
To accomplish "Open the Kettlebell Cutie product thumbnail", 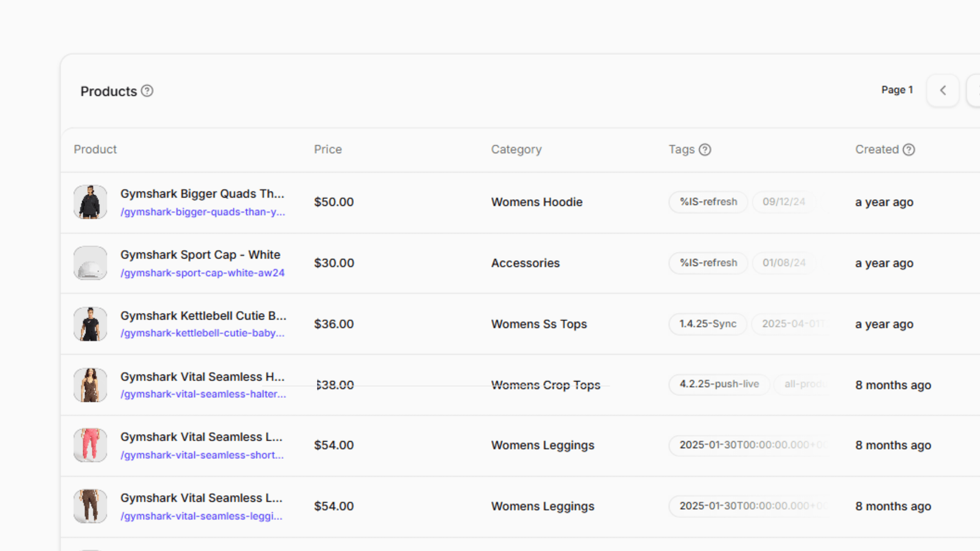I will coord(90,324).
